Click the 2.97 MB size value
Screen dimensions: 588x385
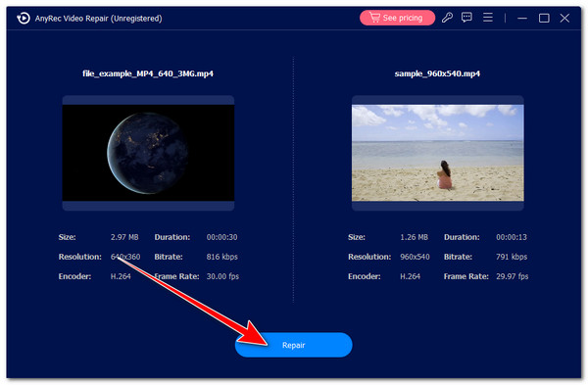click(124, 237)
